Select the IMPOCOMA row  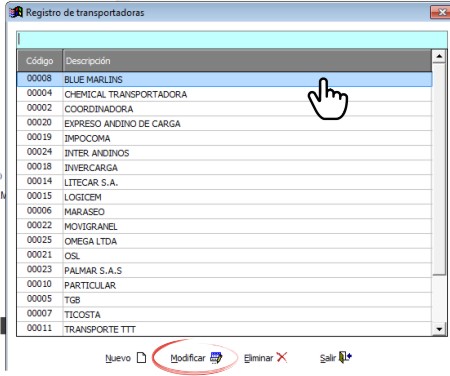click(224, 138)
